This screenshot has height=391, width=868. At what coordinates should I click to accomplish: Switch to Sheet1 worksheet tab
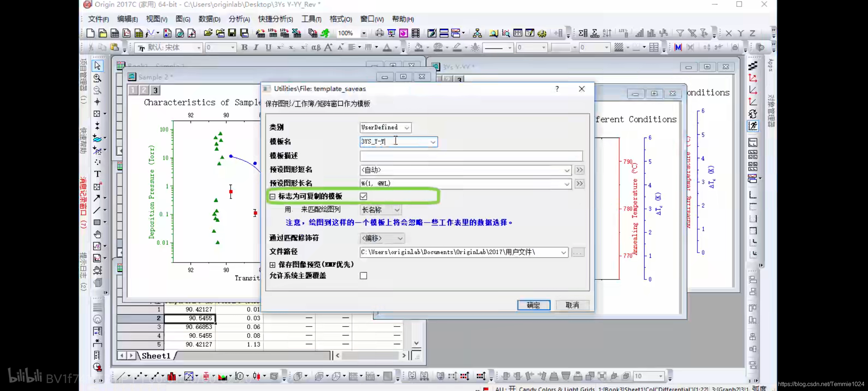[x=156, y=356]
